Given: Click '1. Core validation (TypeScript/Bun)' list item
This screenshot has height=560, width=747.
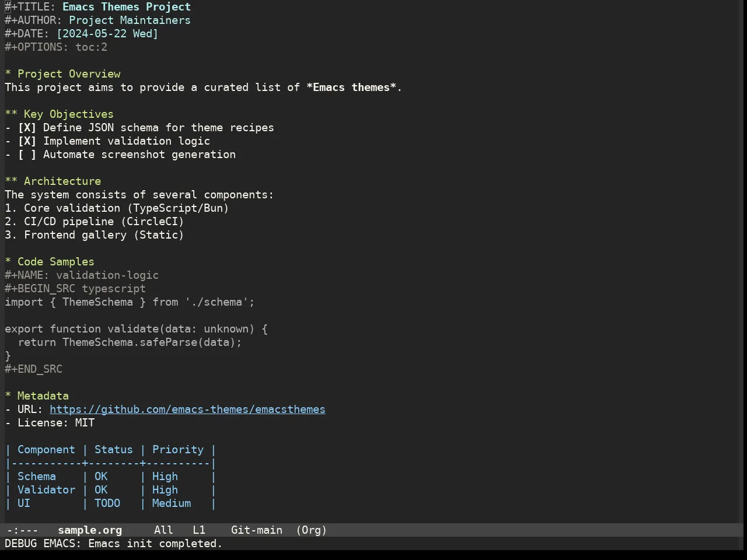Looking at the screenshot, I should [x=117, y=208].
